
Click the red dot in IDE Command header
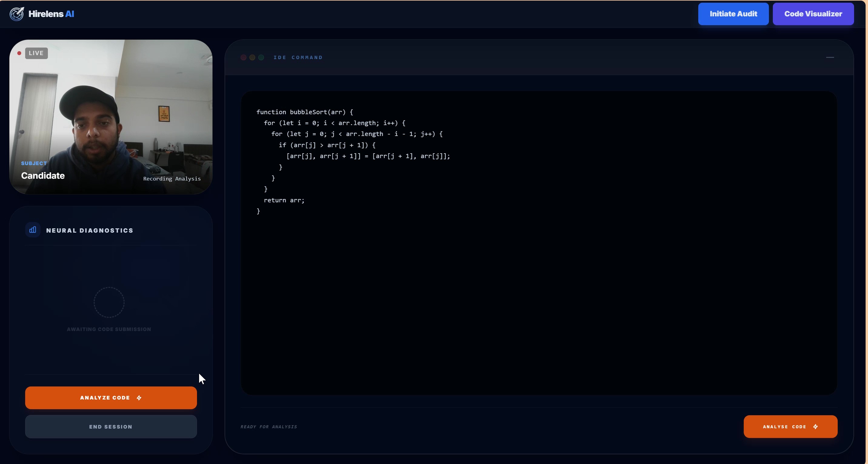pyautogui.click(x=243, y=58)
